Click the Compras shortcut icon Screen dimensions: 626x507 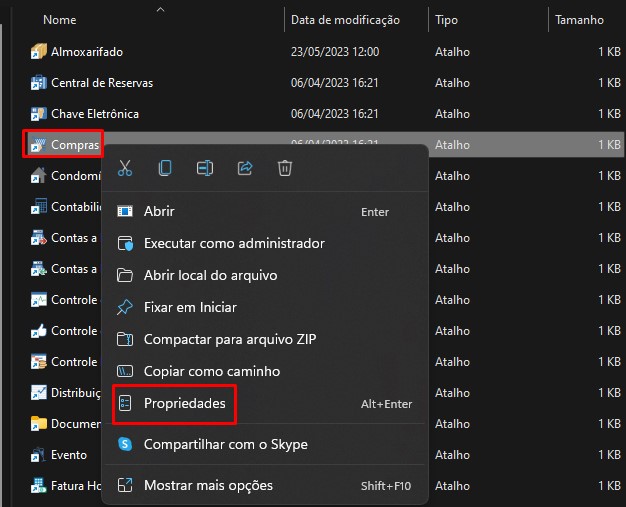pos(39,145)
